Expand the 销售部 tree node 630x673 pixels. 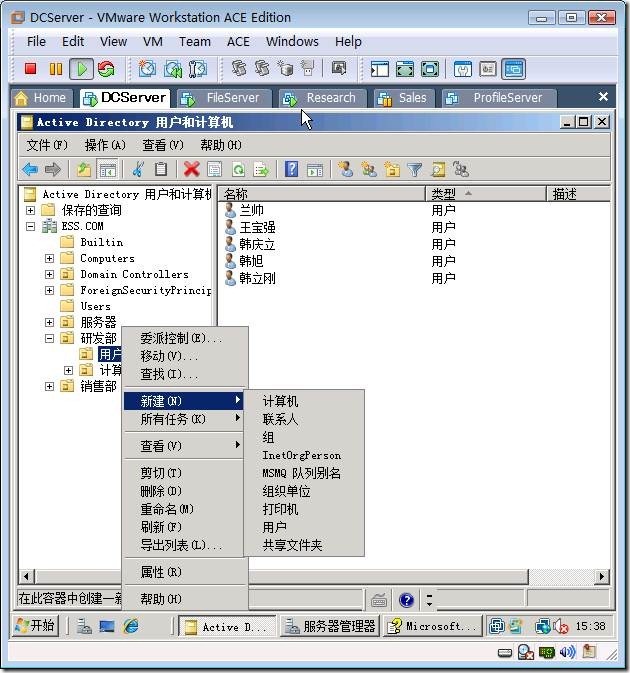[x=49, y=387]
